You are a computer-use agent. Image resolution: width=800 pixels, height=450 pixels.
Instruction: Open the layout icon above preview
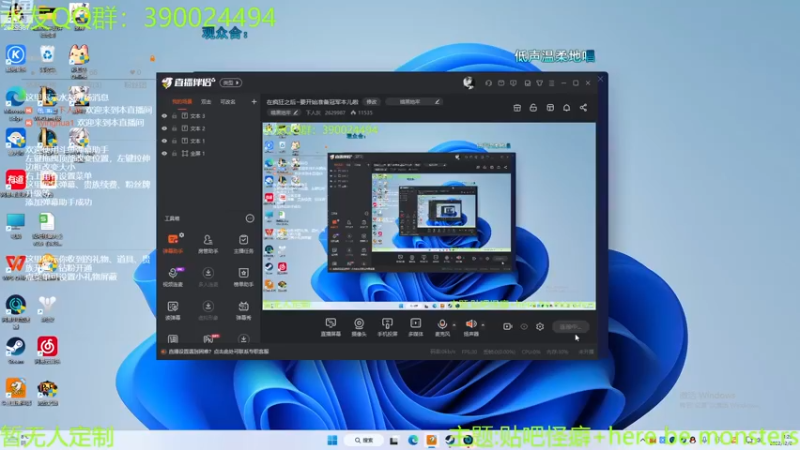pyautogui.click(x=550, y=108)
